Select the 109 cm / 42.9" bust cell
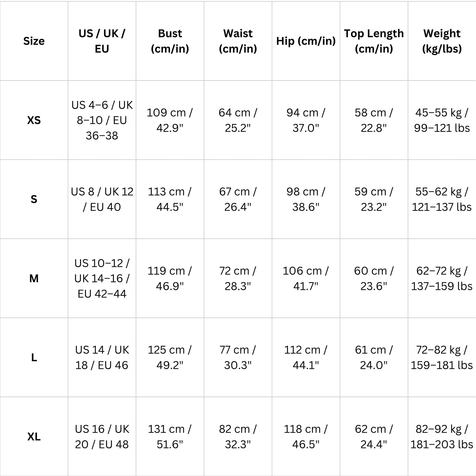The height and width of the screenshot is (476, 476). point(170,120)
